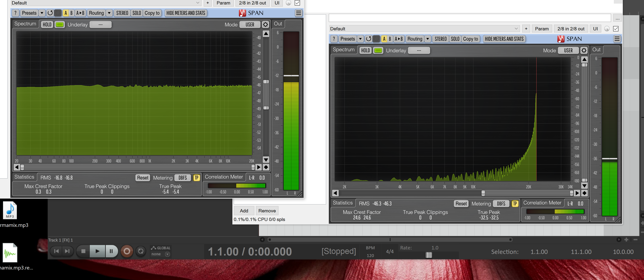Click the Remove FX button
This screenshot has height=280, width=644.
click(267, 211)
